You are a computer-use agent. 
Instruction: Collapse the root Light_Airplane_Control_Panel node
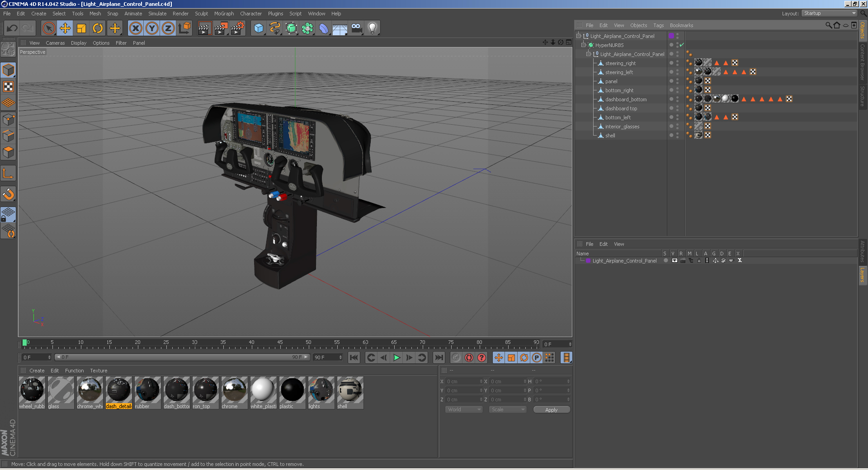[x=578, y=36]
